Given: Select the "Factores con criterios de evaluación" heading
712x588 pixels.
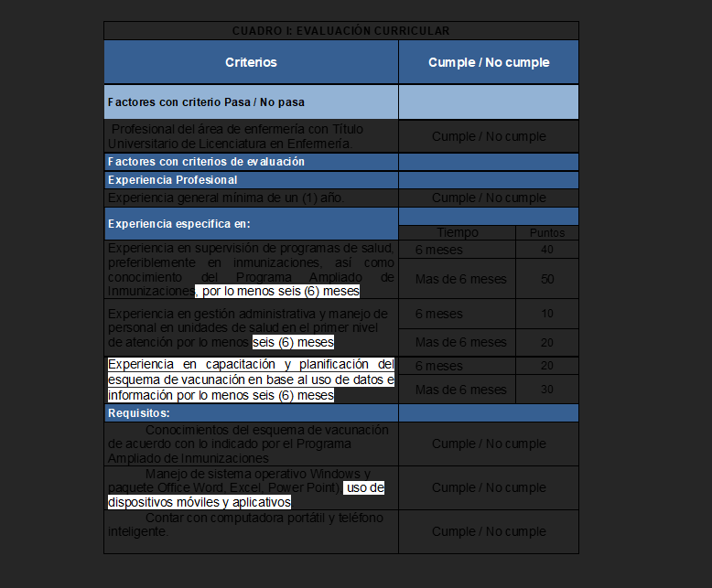Looking at the screenshot, I should pyautogui.click(x=206, y=162).
